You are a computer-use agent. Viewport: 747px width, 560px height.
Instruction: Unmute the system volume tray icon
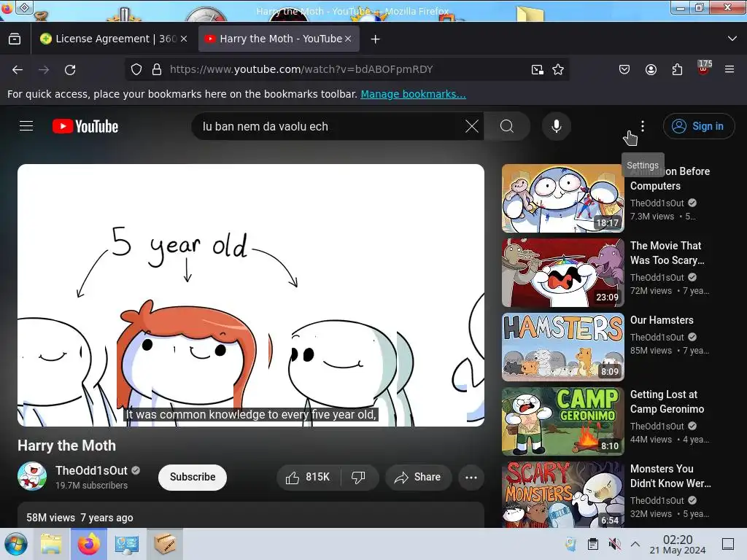614,544
